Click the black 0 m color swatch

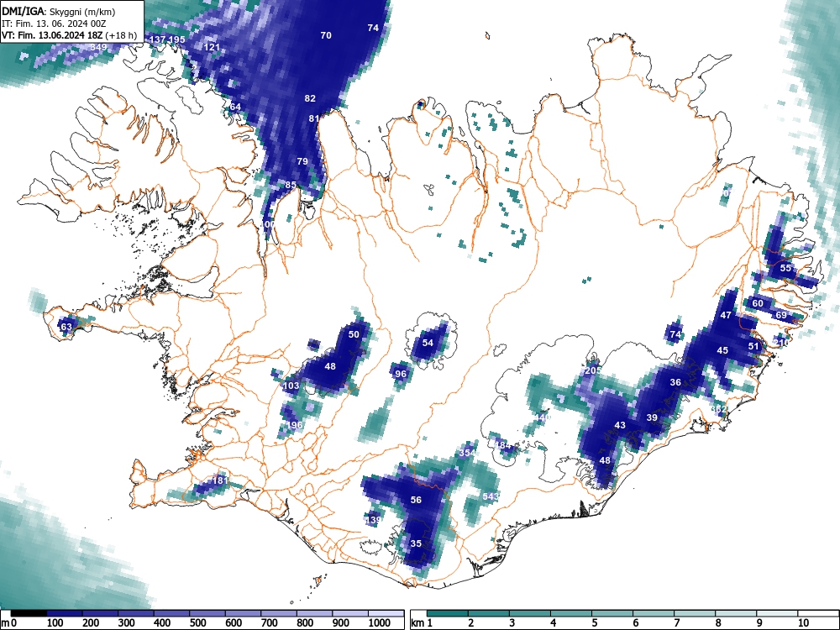pos(29,613)
